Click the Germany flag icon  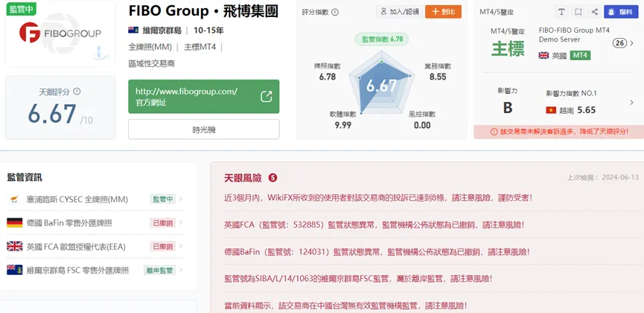pyautogui.click(x=14, y=223)
